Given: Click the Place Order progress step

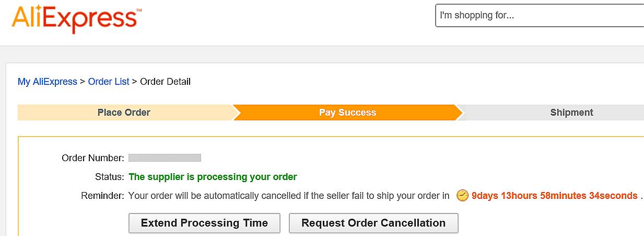Looking at the screenshot, I should click(124, 113).
